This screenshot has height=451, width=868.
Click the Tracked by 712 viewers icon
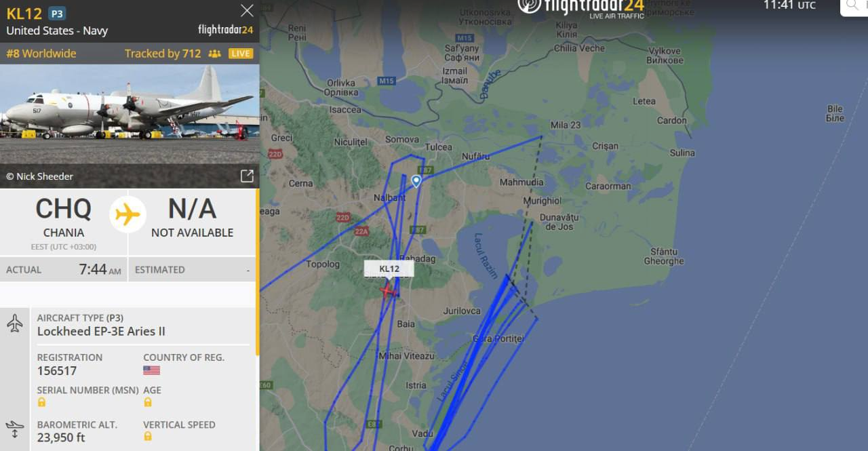215,54
